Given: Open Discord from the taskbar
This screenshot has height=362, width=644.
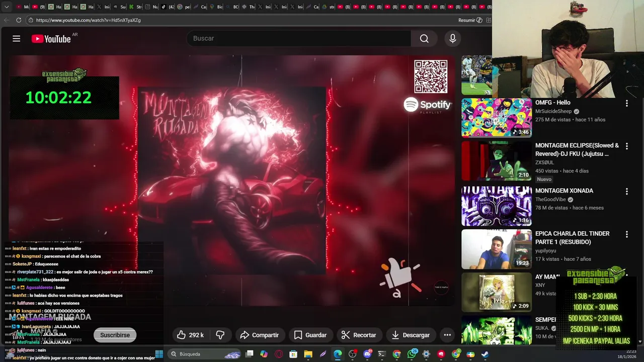Looking at the screenshot, I should [x=367, y=354].
